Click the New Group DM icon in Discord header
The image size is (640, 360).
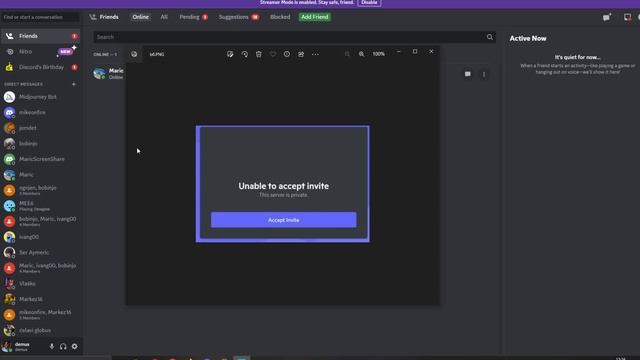point(607,17)
